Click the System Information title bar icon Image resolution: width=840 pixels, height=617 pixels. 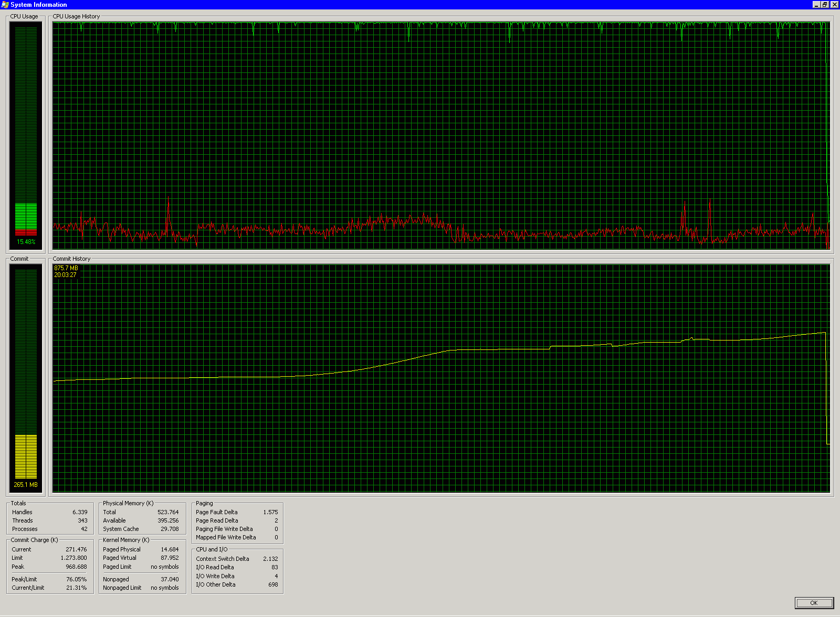(5, 5)
